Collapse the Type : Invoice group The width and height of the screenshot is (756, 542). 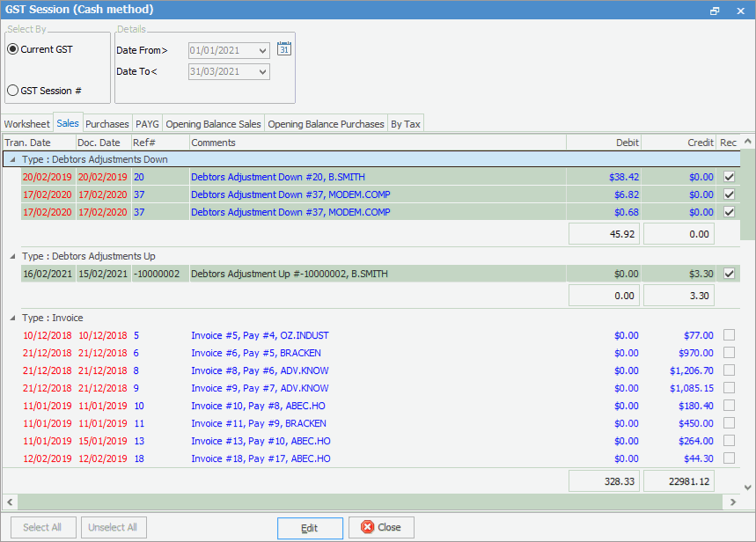(11, 318)
